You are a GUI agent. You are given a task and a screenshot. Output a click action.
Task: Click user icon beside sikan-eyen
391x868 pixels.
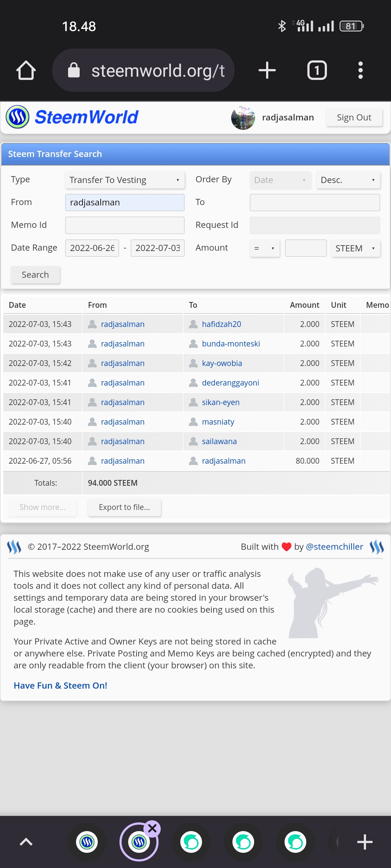(193, 402)
